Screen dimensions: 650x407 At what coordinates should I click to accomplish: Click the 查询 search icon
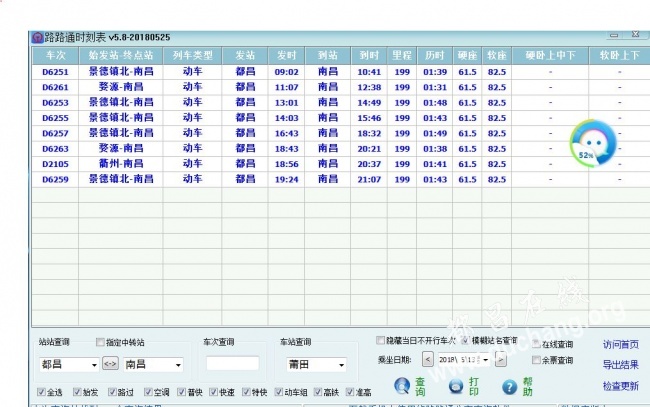[402, 386]
